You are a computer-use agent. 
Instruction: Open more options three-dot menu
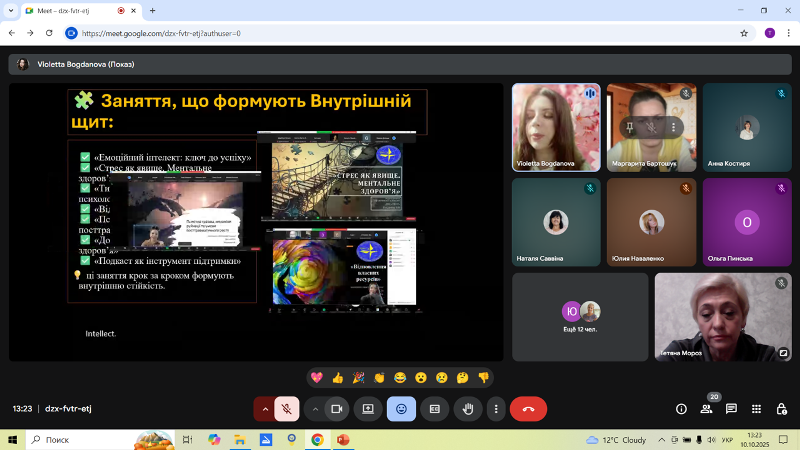[x=495, y=408]
